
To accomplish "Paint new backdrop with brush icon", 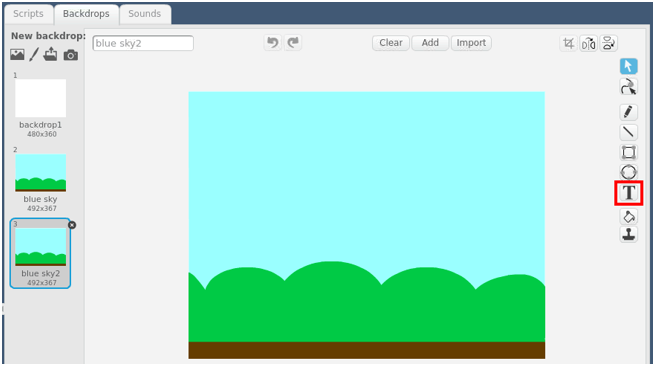I will point(34,54).
